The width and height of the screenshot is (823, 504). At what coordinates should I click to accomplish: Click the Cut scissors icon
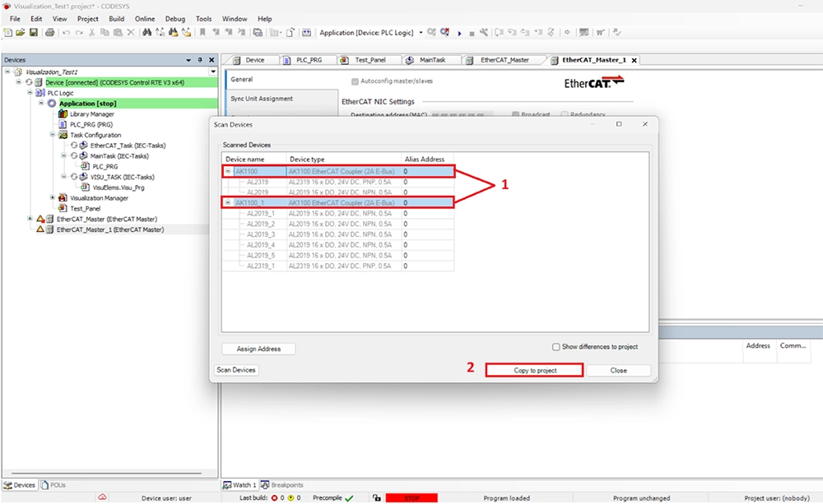click(x=92, y=33)
